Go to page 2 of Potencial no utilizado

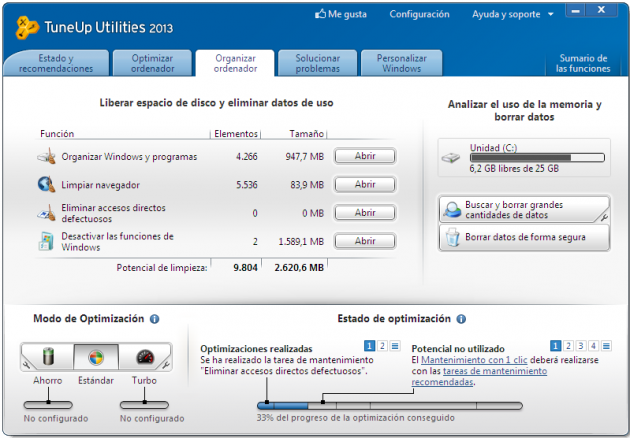point(568,346)
